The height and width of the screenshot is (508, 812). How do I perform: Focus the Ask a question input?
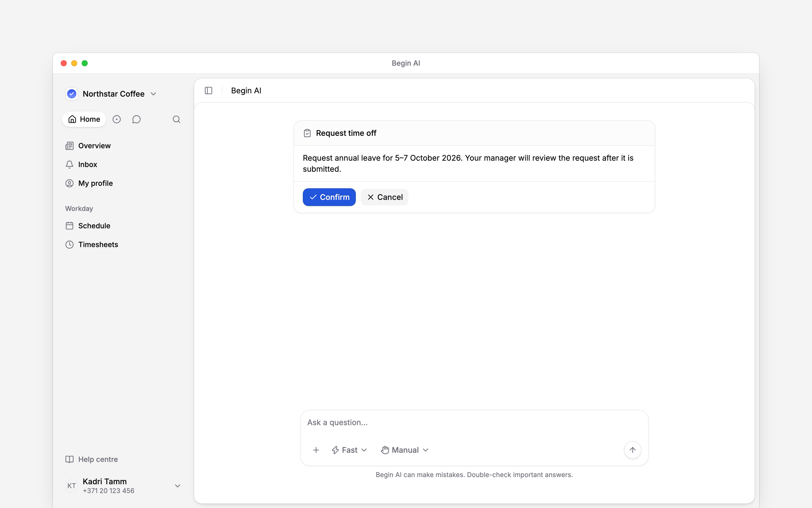coord(474,423)
